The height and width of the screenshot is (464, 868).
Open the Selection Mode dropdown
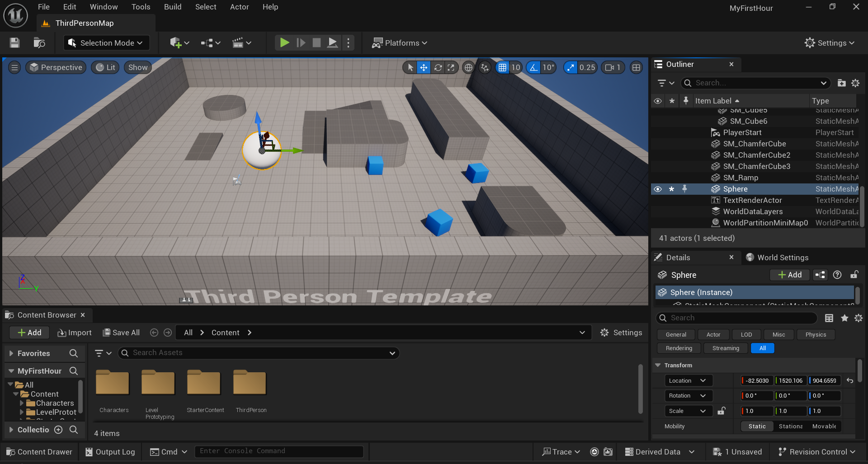coord(106,43)
